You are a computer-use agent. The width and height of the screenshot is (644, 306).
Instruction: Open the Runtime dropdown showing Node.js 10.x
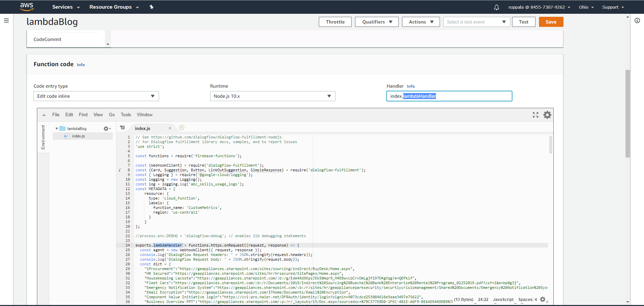pos(272,96)
